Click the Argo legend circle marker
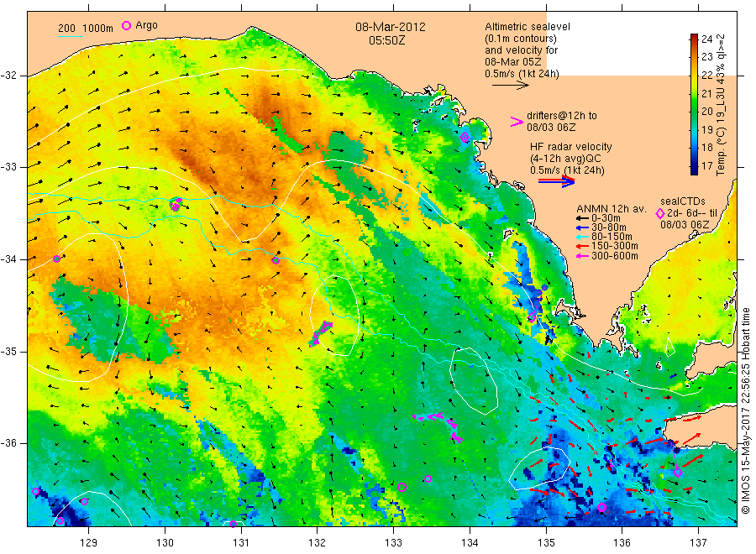 [126, 25]
